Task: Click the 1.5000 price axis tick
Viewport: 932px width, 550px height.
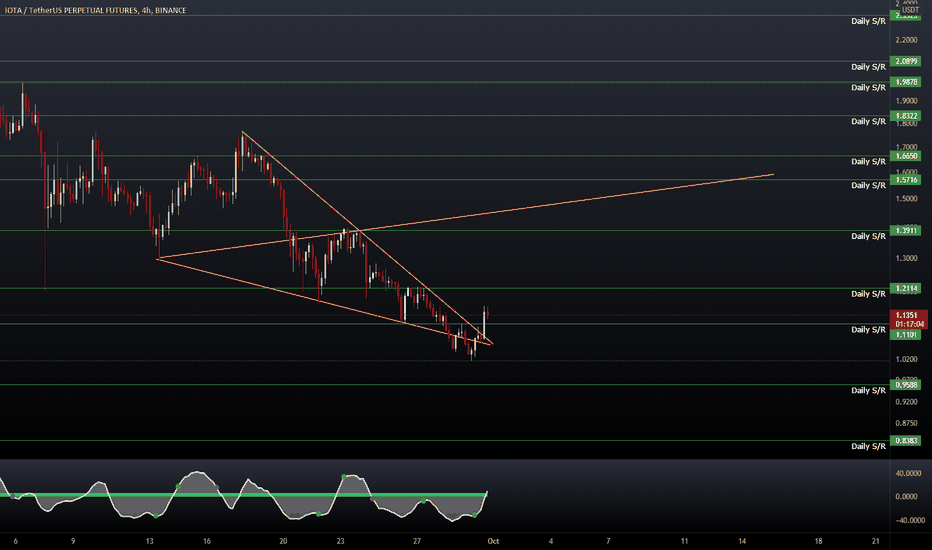Action: [x=906, y=199]
